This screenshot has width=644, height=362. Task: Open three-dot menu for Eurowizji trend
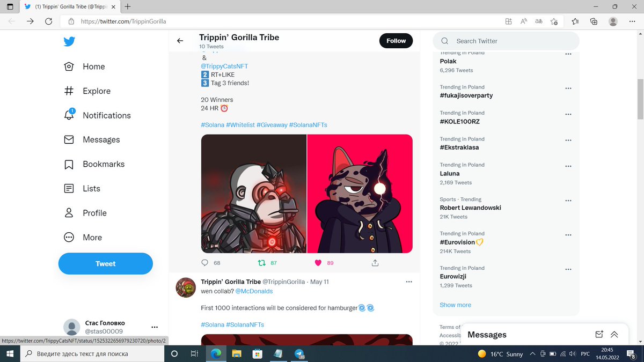[x=568, y=269]
